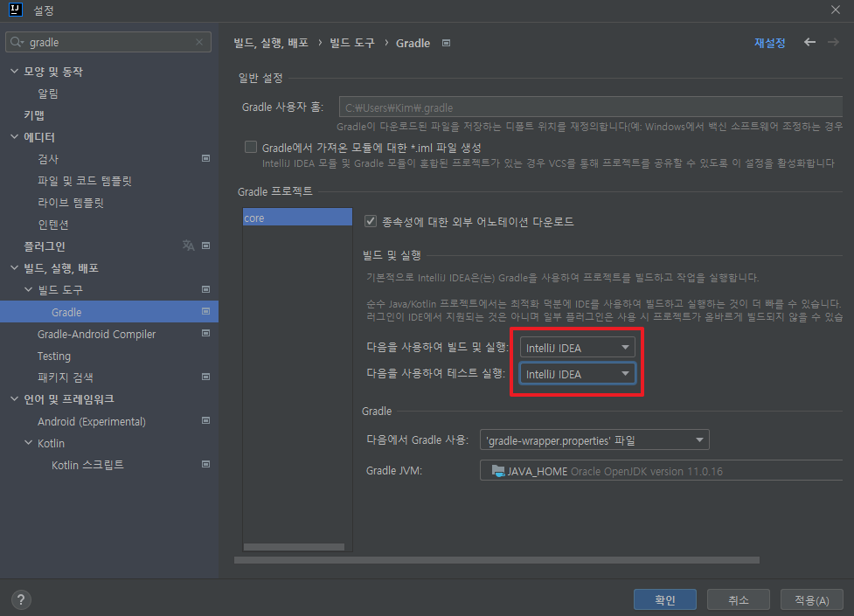Click project-level icon beside 패키지 검색

point(206,377)
